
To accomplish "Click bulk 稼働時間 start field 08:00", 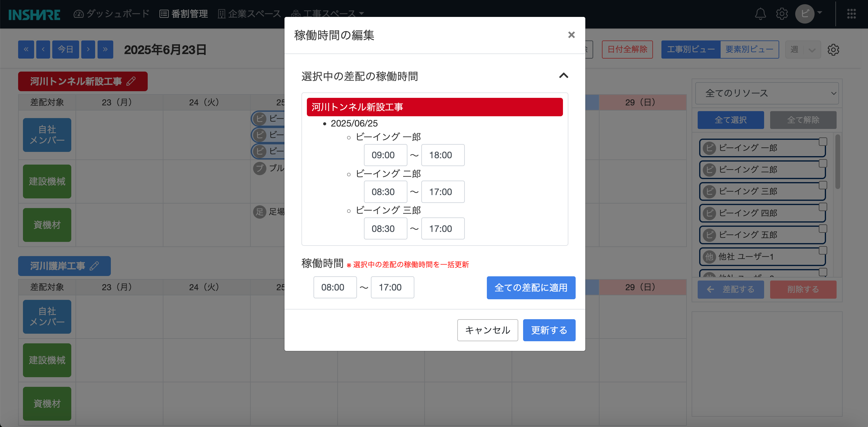I will (335, 287).
